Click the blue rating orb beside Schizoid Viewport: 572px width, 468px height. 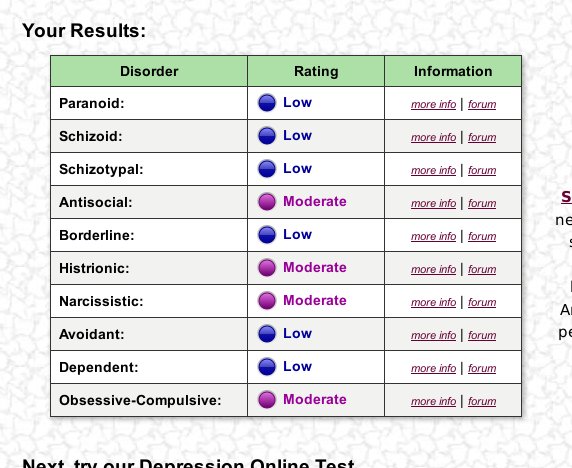[267, 136]
